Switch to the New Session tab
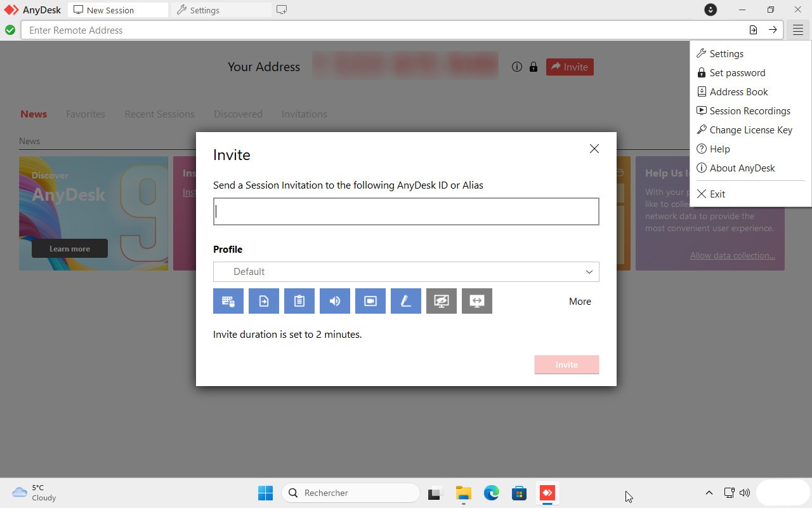 click(118, 10)
